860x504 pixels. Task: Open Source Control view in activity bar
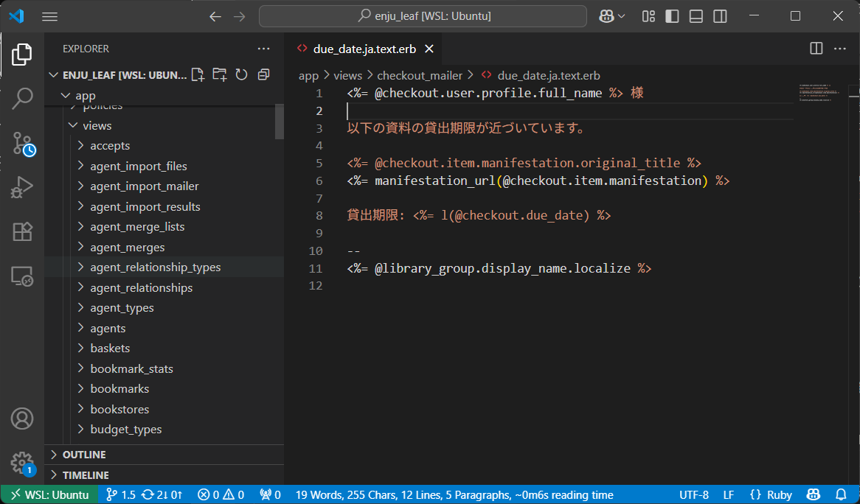[x=23, y=144]
